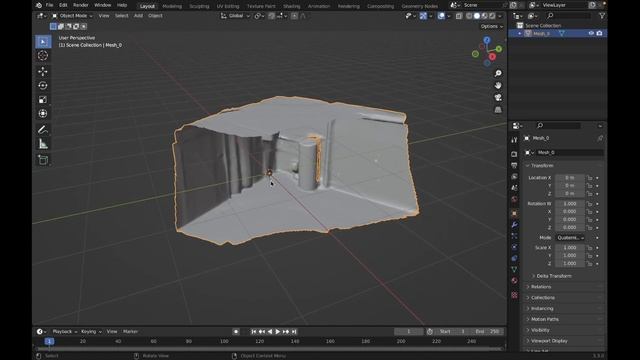Toggle show gizmo button

[x=423, y=16]
